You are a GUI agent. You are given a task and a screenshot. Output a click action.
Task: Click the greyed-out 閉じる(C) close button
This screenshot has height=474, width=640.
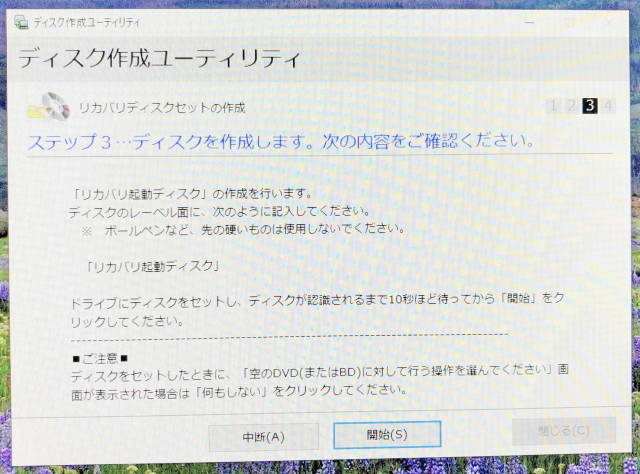click(563, 431)
